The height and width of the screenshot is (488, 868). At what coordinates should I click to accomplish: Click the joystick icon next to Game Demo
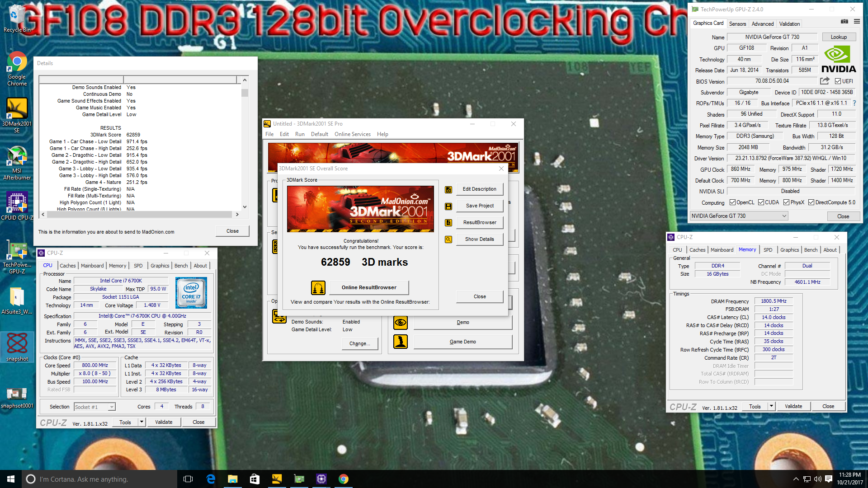(x=400, y=342)
